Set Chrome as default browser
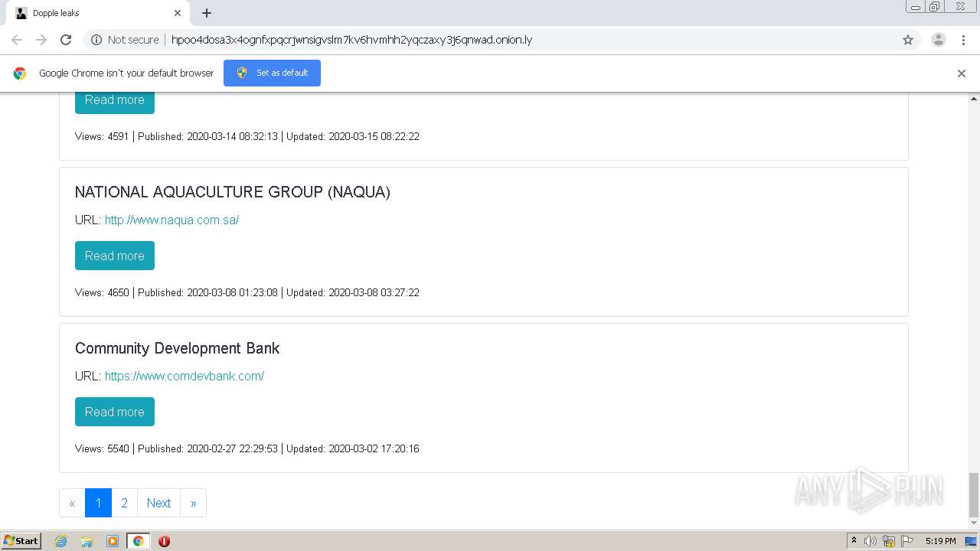The width and height of the screenshot is (980, 551). pyautogui.click(x=272, y=73)
